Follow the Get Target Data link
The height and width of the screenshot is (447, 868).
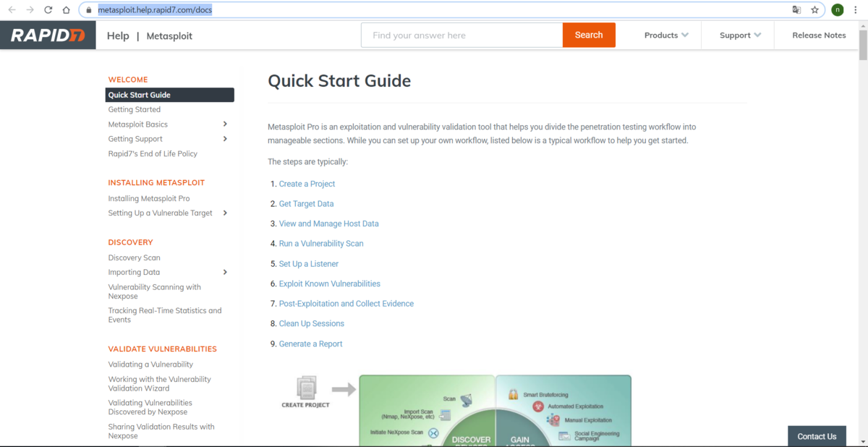[x=306, y=204]
